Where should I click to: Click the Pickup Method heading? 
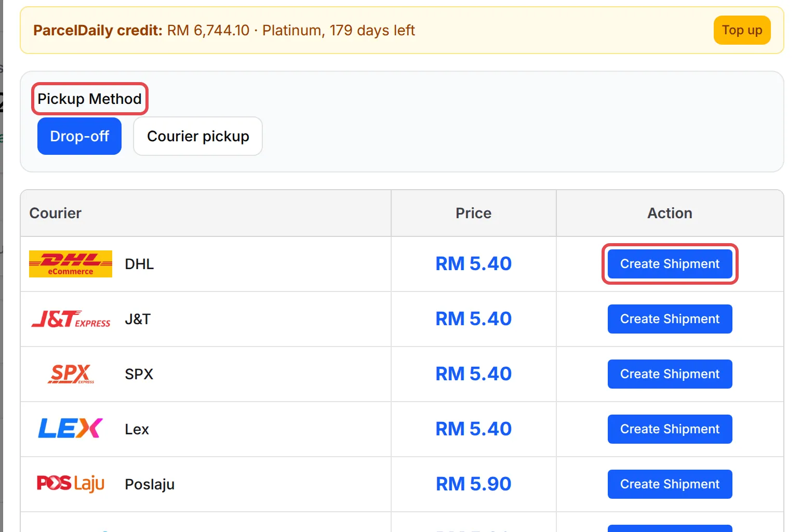click(x=89, y=99)
